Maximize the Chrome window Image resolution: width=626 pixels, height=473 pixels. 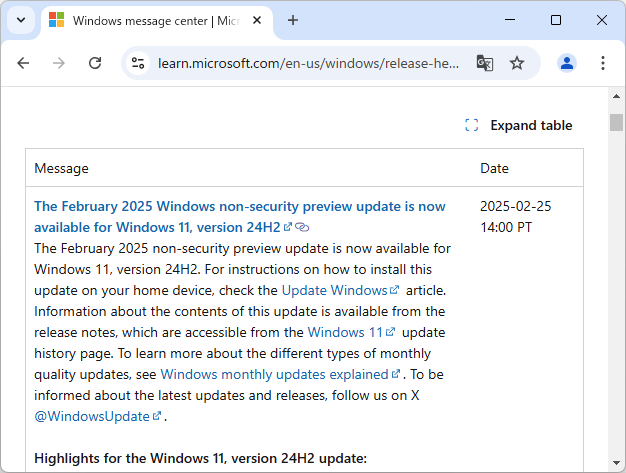[x=556, y=20]
